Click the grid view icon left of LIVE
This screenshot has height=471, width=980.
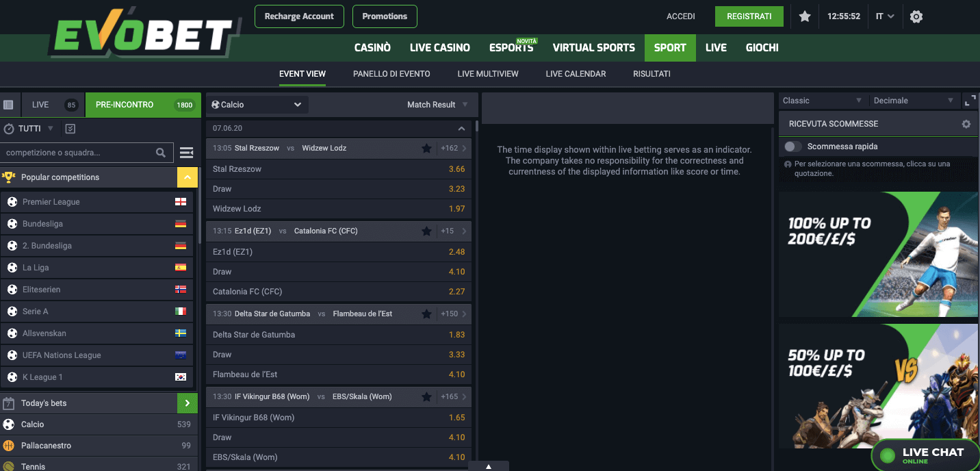click(8, 105)
